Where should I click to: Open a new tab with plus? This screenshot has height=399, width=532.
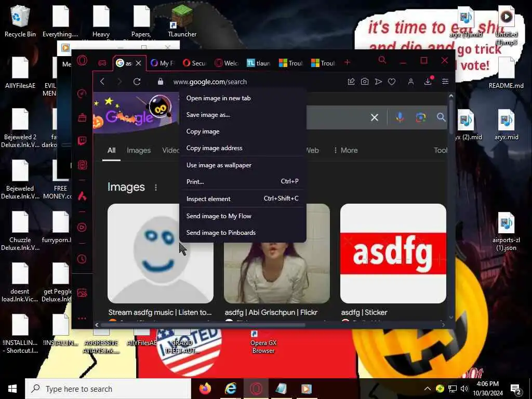347,62
